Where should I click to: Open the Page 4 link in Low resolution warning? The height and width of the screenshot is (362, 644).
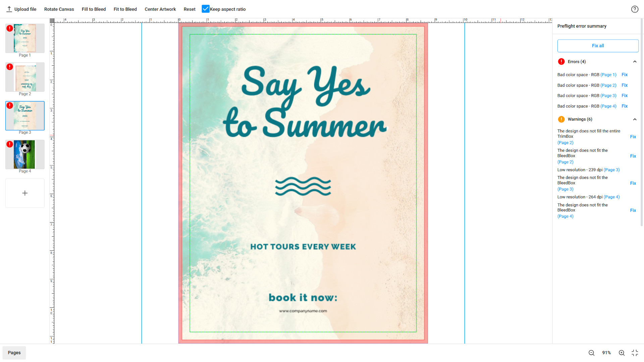pyautogui.click(x=611, y=197)
